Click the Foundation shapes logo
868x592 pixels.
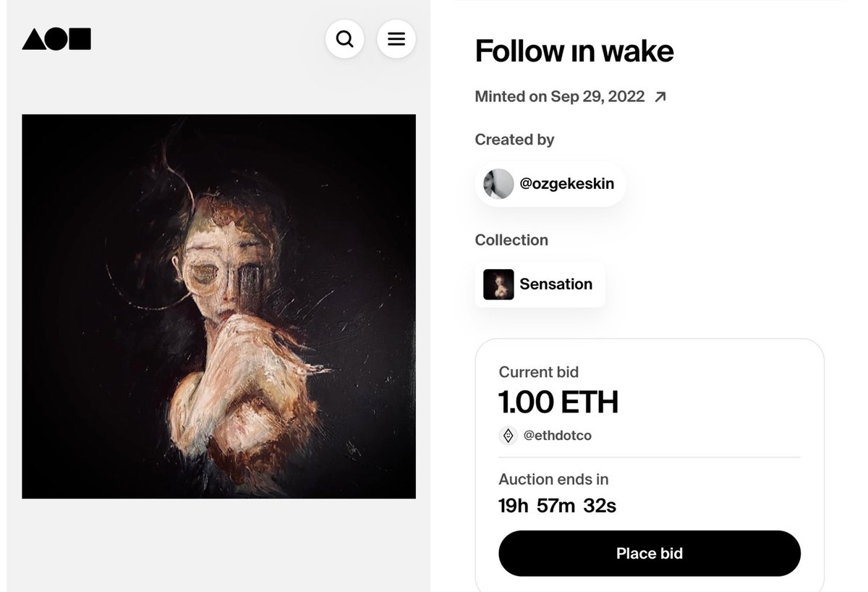(x=56, y=39)
